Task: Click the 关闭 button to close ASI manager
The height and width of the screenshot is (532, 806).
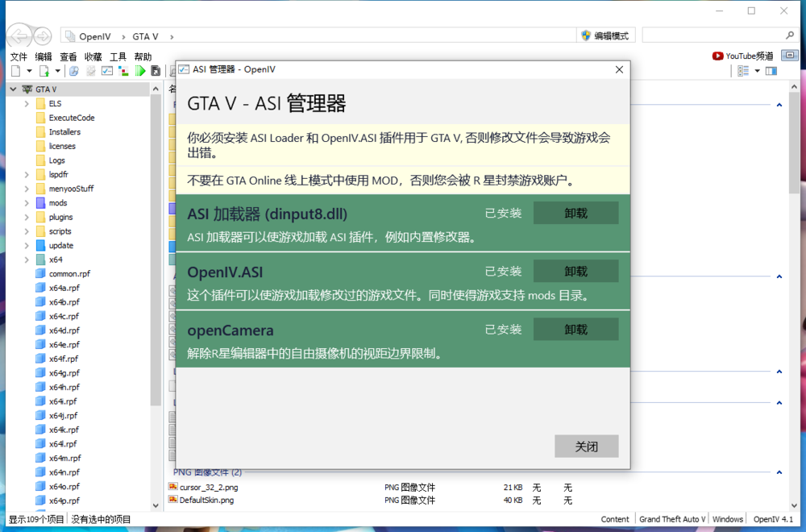Action: click(587, 447)
